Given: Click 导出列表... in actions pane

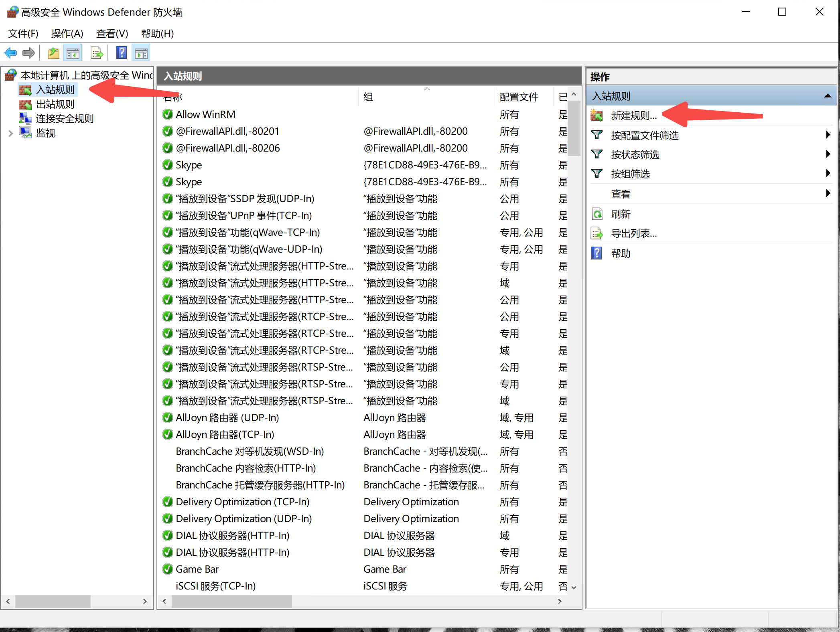Looking at the screenshot, I should 633,233.
